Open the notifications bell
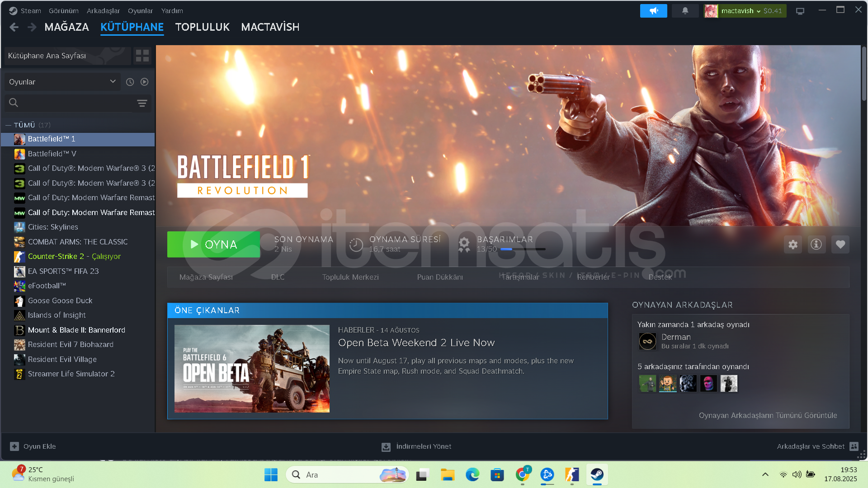 685,11
